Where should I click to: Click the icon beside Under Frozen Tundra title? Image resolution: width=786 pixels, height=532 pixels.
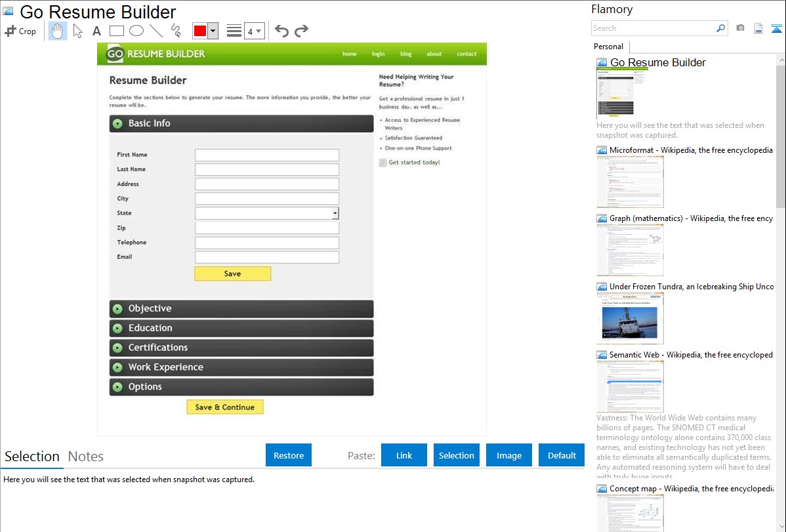tap(602, 286)
